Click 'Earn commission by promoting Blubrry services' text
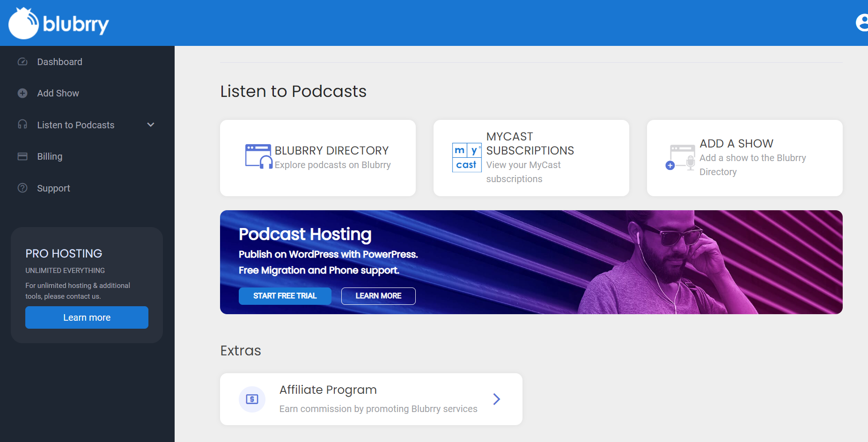This screenshot has height=442, width=868. (x=378, y=409)
